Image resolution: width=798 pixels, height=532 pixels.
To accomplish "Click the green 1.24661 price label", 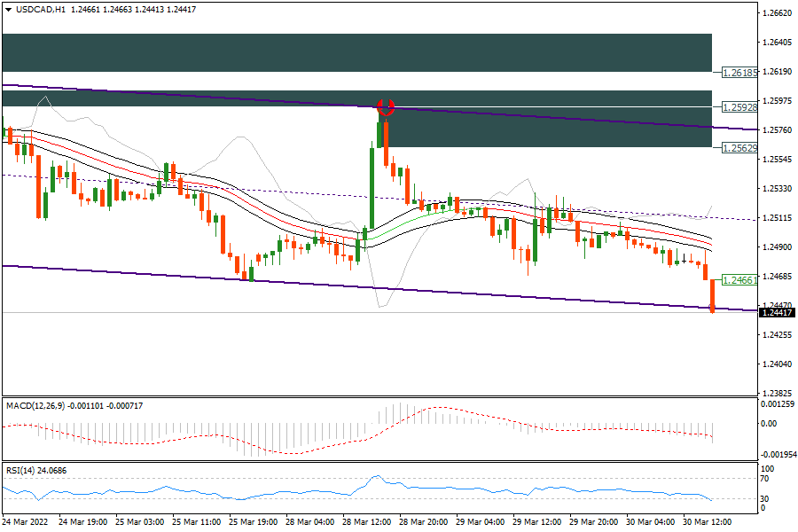I will [739, 280].
